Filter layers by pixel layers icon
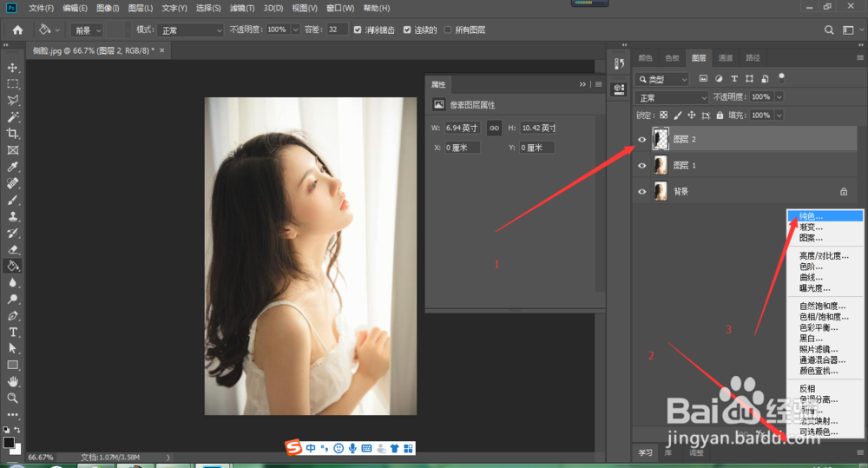Image resolution: width=868 pixels, height=468 pixels. point(703,79)
